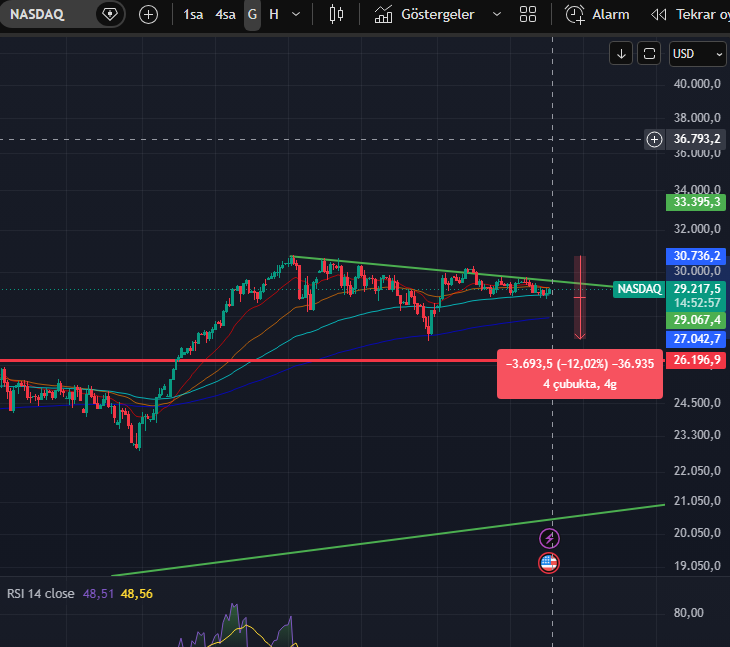Click the down-arrow button above the price scale

(621, 54)
